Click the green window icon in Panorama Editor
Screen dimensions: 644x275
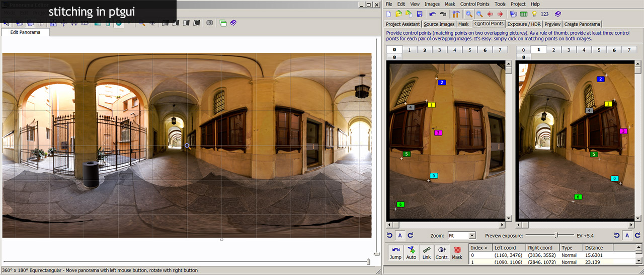click(x=223, y=23)
